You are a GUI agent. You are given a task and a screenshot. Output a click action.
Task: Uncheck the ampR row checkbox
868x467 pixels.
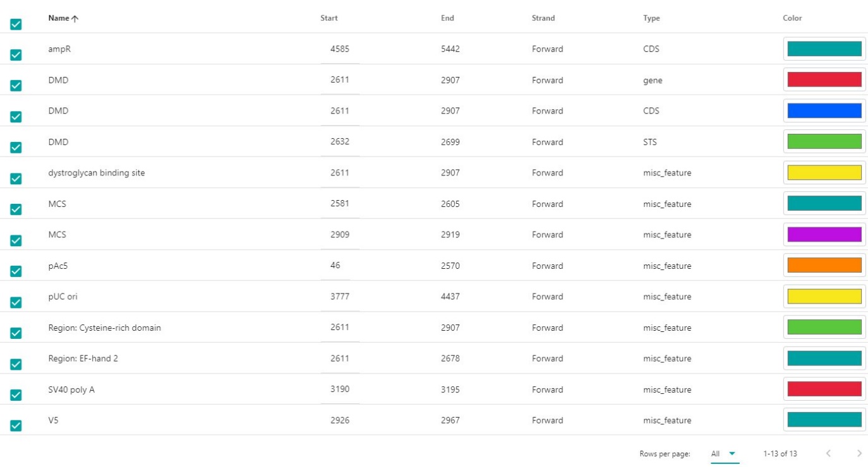click(16, 55)
